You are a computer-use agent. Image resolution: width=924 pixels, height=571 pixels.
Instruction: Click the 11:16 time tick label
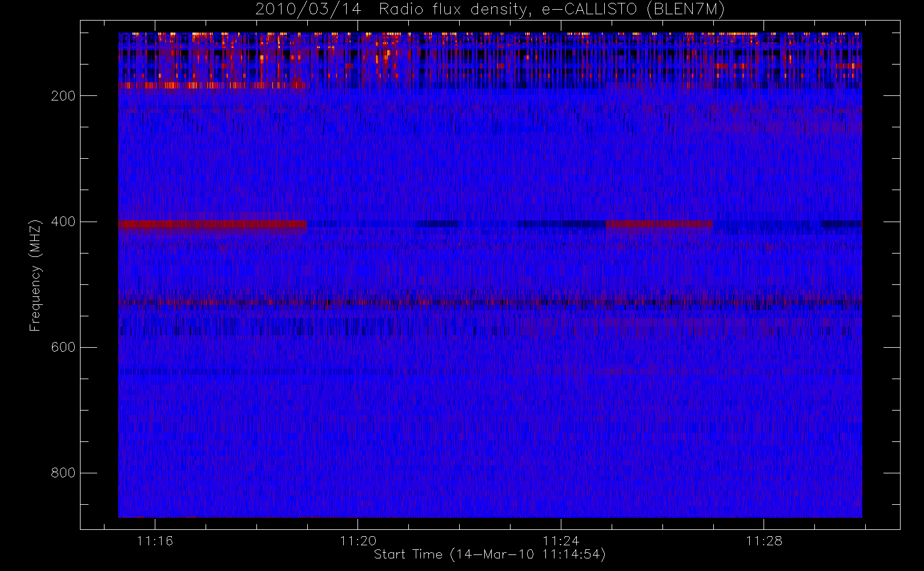click(155, 541)
